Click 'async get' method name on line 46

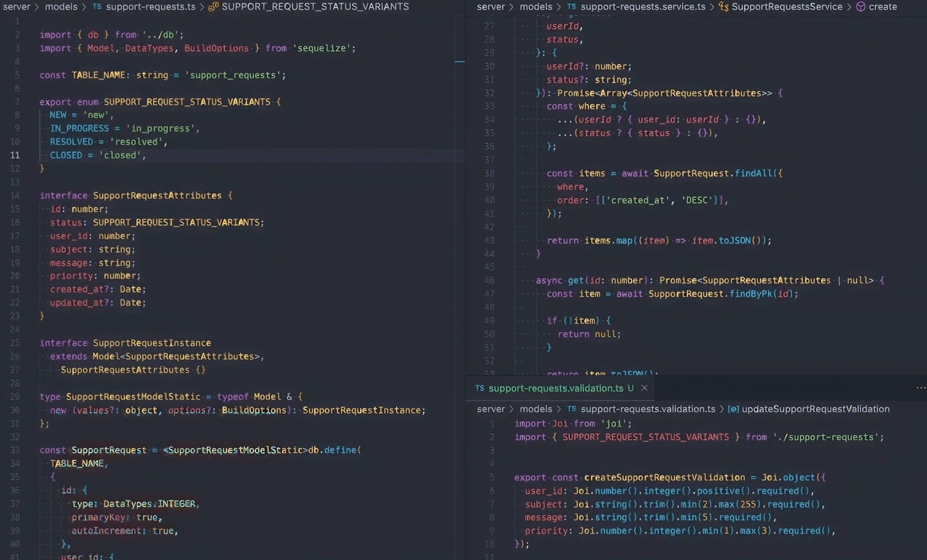click(x=575, y=281)
